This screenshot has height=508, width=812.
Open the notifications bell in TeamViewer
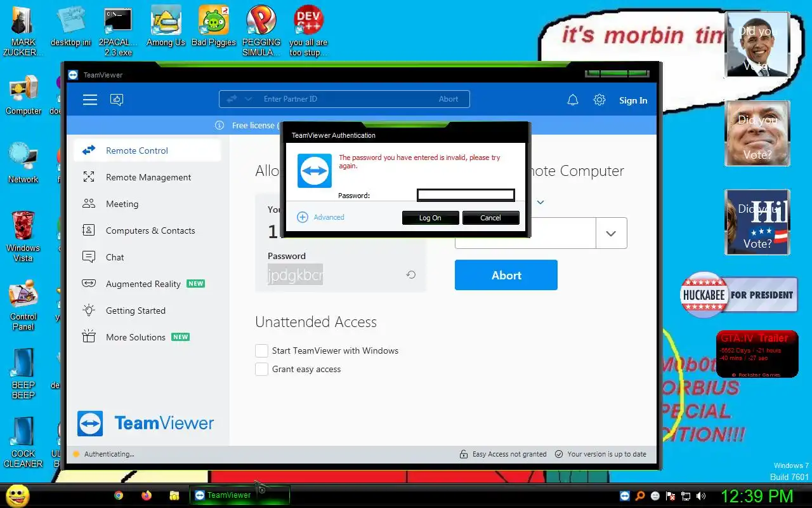click(x=573, y=100)
